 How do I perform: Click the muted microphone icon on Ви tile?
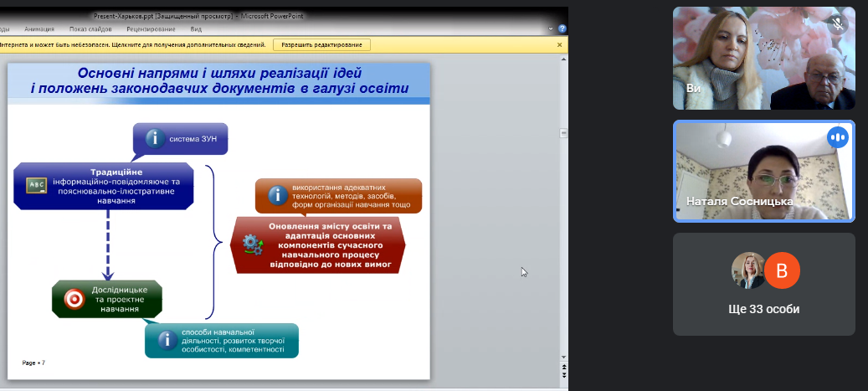(x=839, y=23)
